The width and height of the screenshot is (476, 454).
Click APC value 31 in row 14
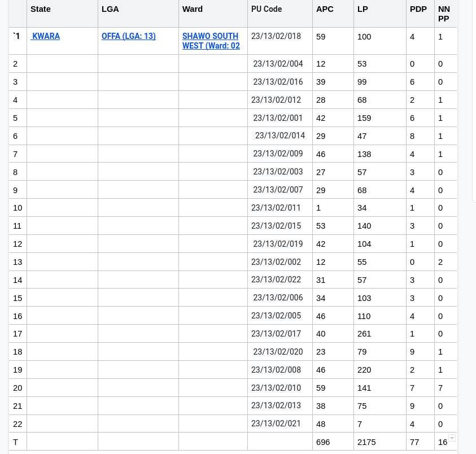pyautogui.click(x=321, y=280)
